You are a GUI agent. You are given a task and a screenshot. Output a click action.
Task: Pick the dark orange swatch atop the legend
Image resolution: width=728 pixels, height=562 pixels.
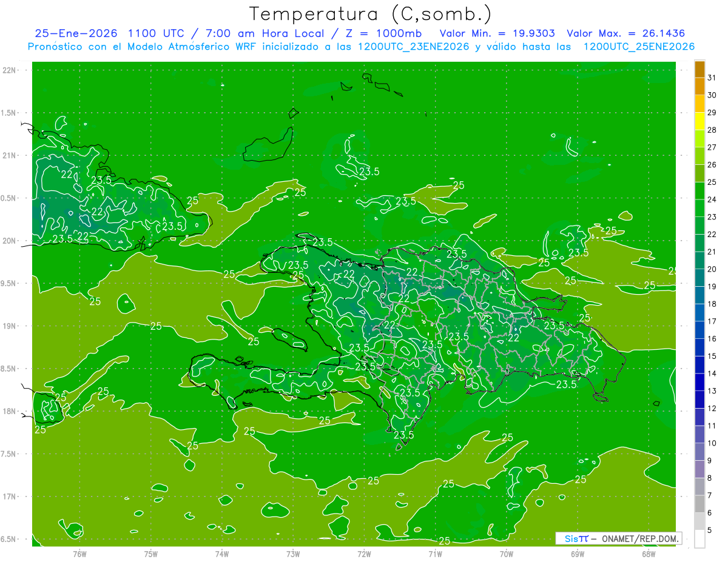pyautogui.click(x=699, y=69)
